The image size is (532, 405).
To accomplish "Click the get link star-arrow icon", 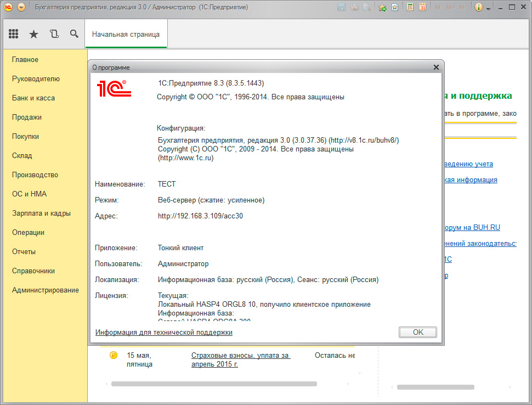I will [x=382, y=7].
